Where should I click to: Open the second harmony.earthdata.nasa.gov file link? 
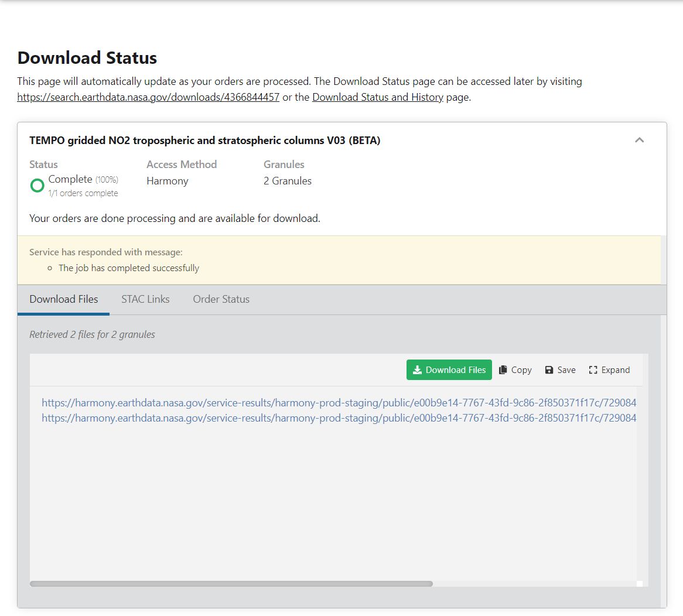pyautogui.click(x=339, y=418)
